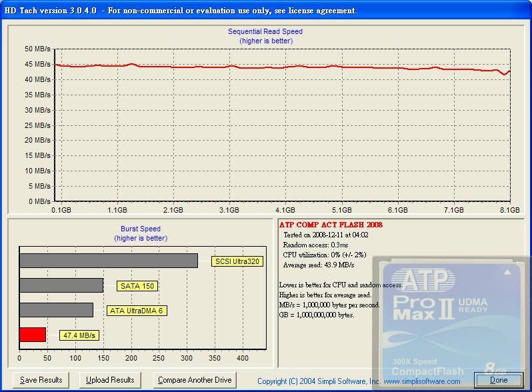The width and height of the screenshot is (532, 392).
Task: Click the SATA 150 label
Action: [137, 286]
